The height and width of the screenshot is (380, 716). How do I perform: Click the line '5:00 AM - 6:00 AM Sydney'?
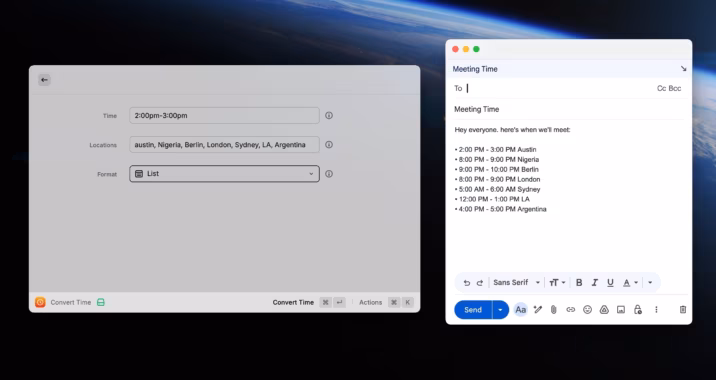(497, 189)
